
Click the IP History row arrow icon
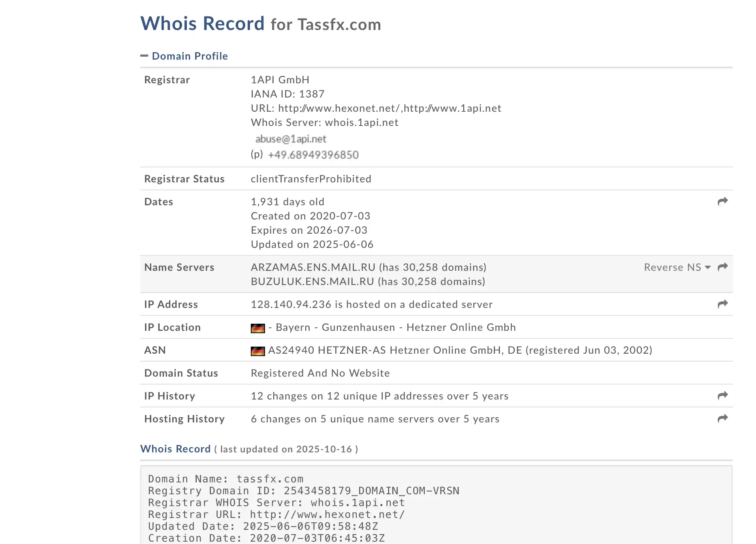(x=722, y=396)
